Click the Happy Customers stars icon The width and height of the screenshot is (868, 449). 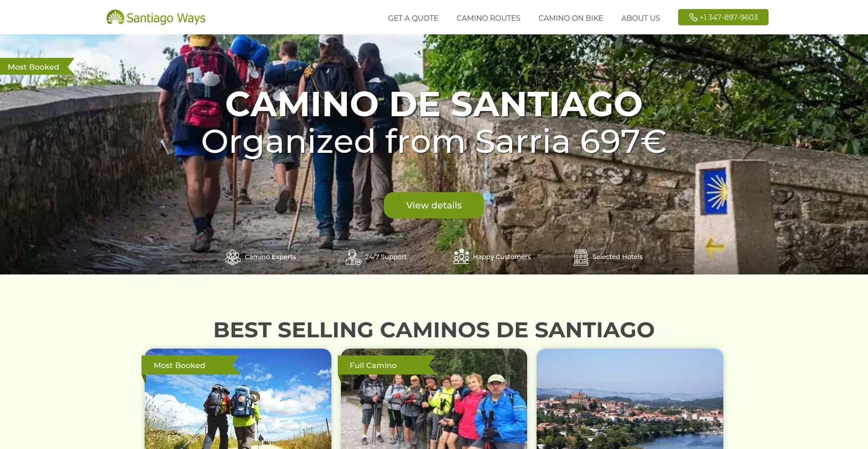point(461,256)
